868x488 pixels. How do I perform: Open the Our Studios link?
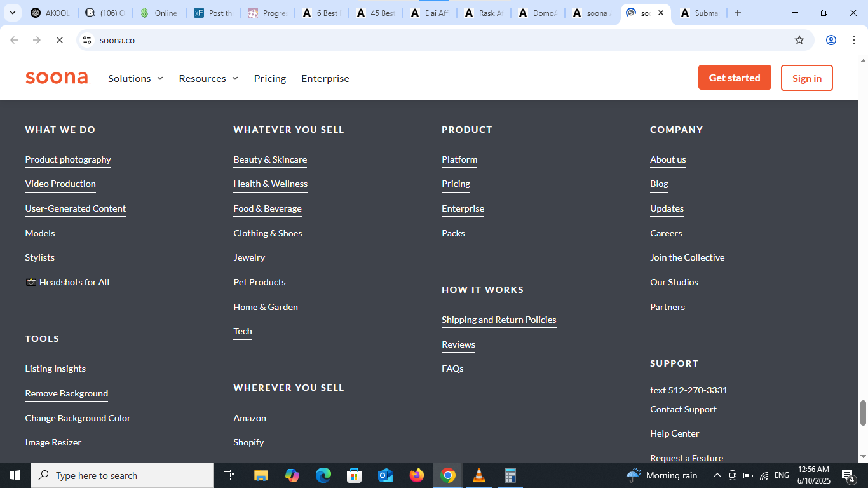[674, 282]
